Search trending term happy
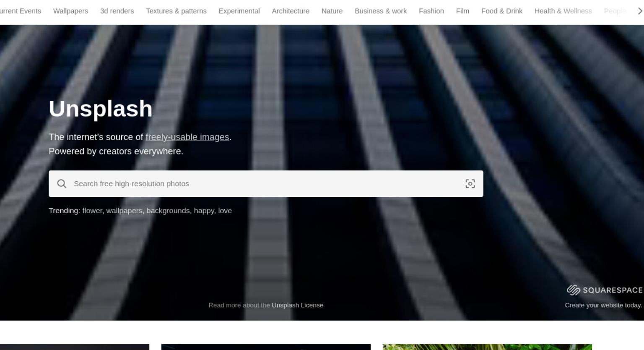The image size is (644, 350). click(x=204, y=211)
